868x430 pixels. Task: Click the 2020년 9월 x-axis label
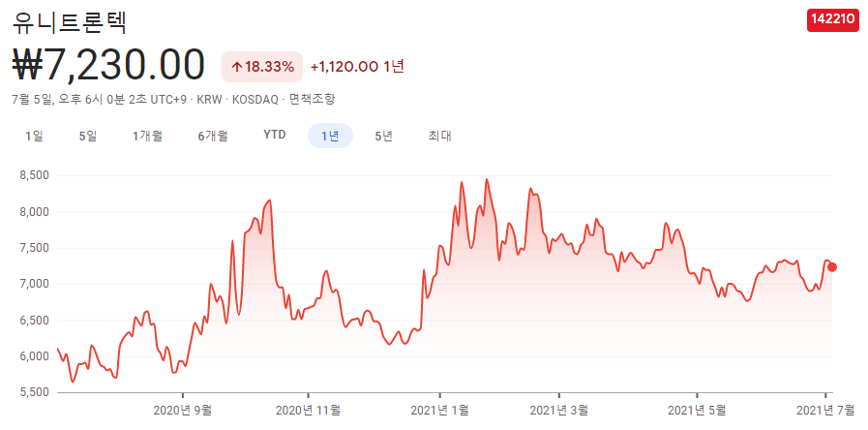[x=182, y=410]
